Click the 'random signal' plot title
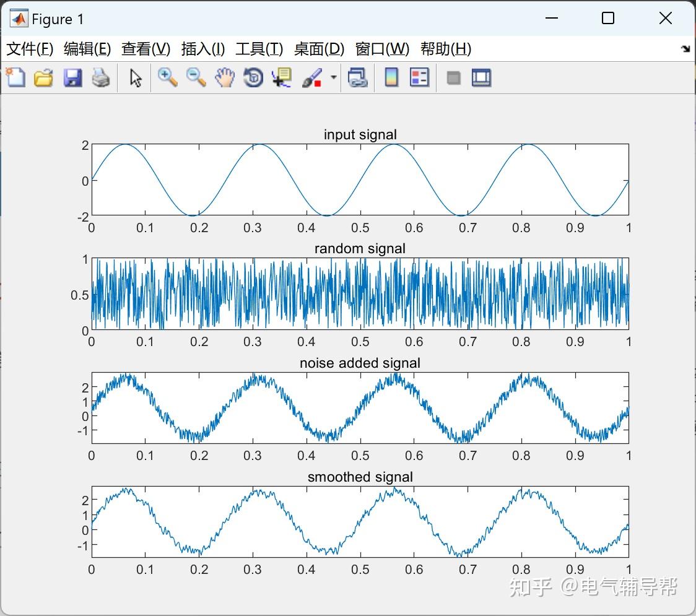696x616 pixels. (360, 248)
